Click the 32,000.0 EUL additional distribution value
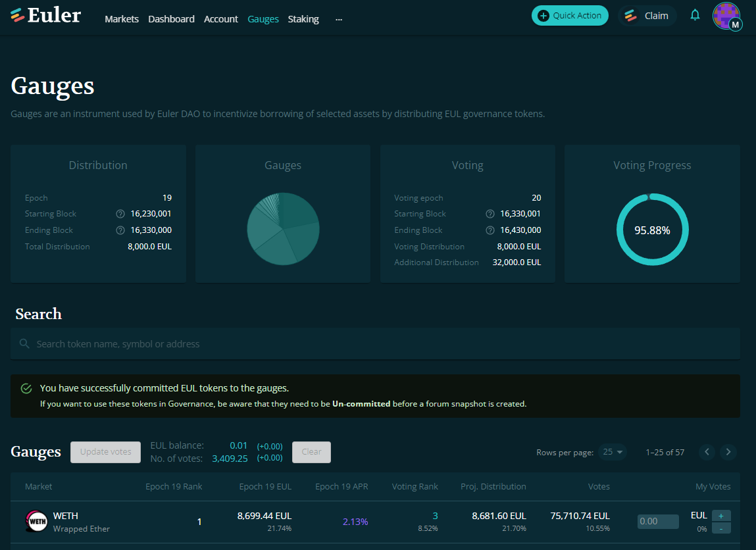 517,262
